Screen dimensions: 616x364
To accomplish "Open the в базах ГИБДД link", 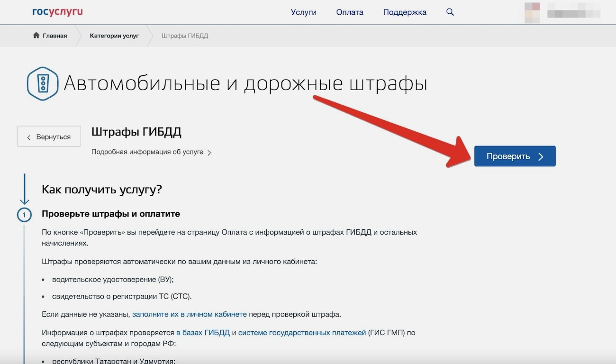I will coord(203,333).
